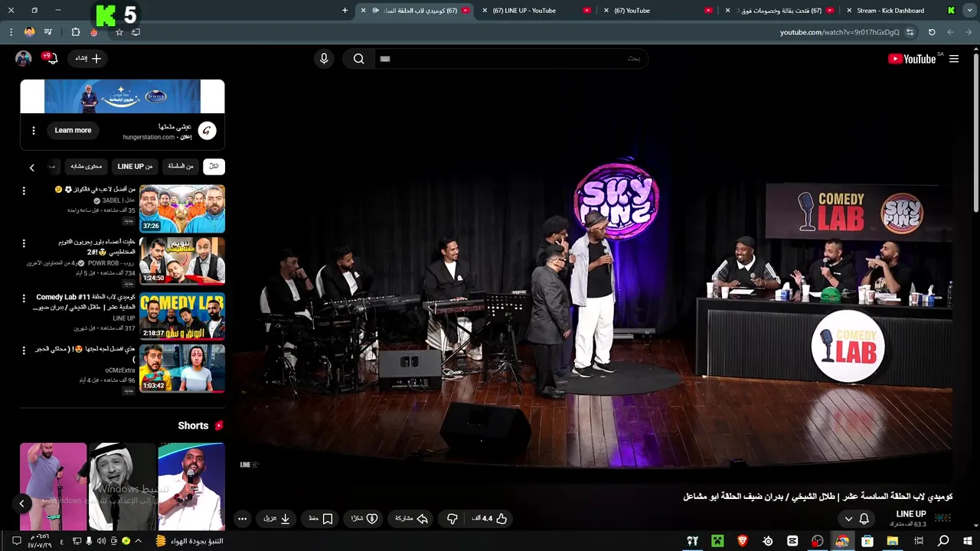
Task: Open the YouTube guide hamburger menu
Action: tap(954, 59)
